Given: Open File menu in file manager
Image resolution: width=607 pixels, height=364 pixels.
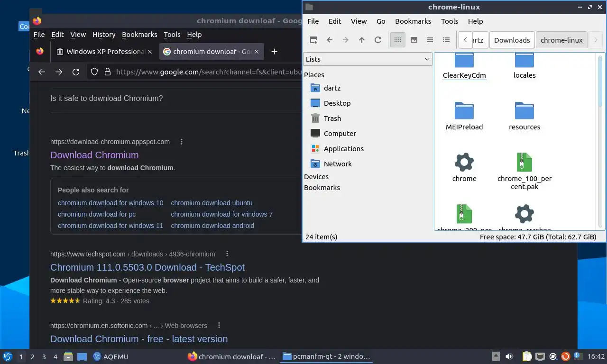Looking at the screenshot, I should (x=313, y=21).
